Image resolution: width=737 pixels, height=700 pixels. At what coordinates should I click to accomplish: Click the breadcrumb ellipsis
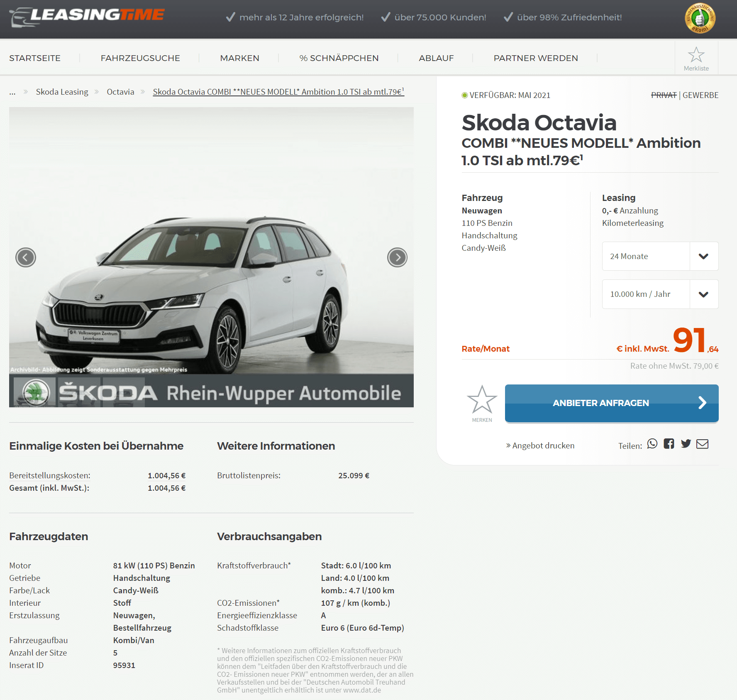coord(12,92)
